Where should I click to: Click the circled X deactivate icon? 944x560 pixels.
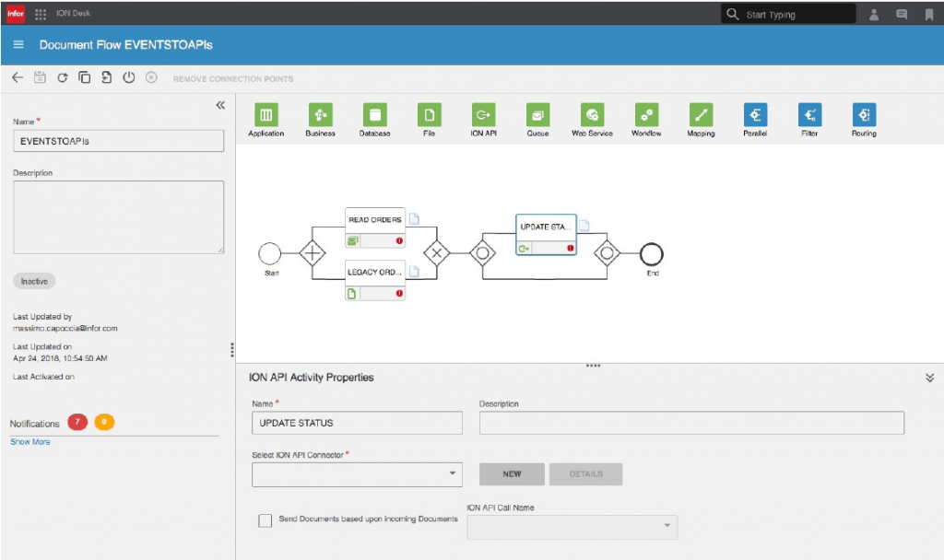pyautogui.click(x=151, y=77)
